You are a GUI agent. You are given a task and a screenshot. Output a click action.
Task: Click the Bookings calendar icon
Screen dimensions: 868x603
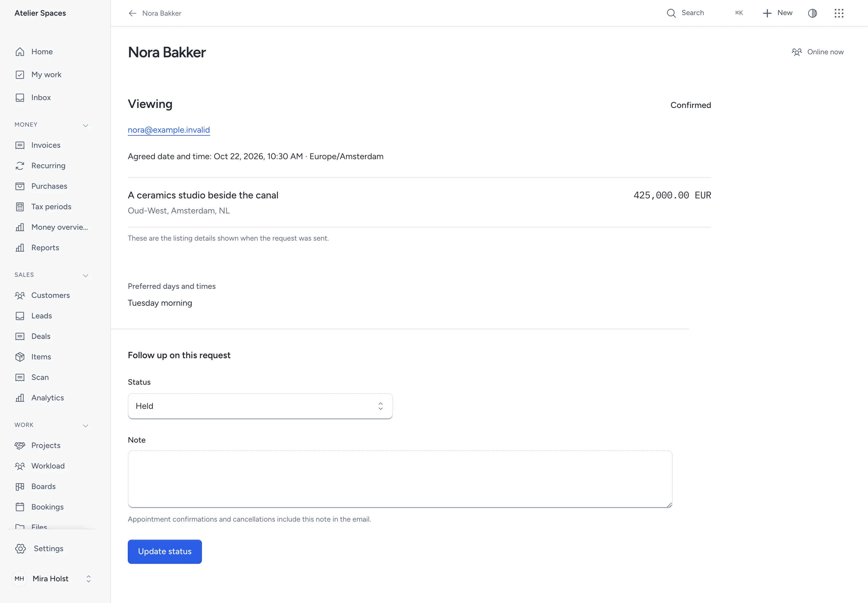click(x=20, y=507)
